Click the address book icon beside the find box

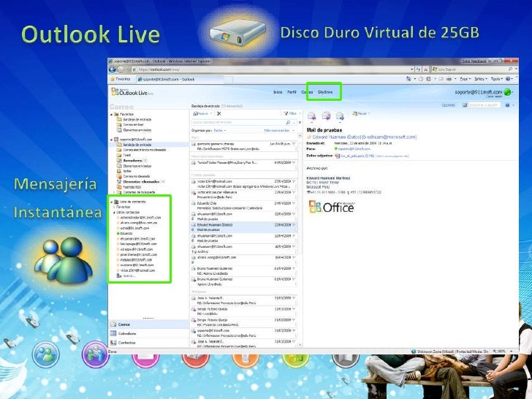(465, 105)
